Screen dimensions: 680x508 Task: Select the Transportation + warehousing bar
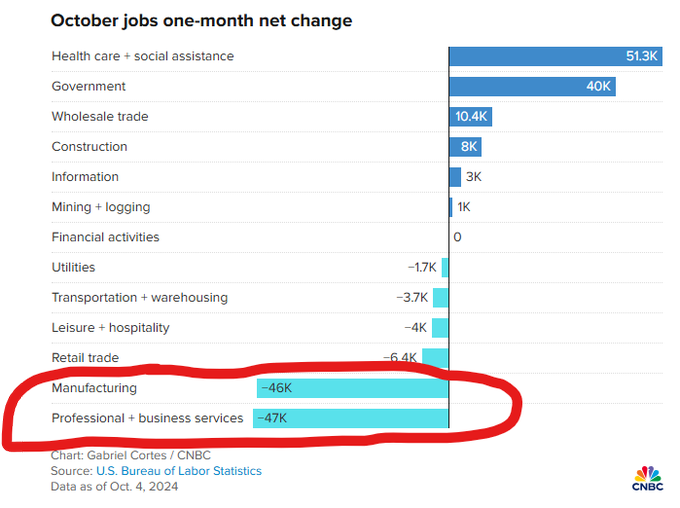click(440, 298)
